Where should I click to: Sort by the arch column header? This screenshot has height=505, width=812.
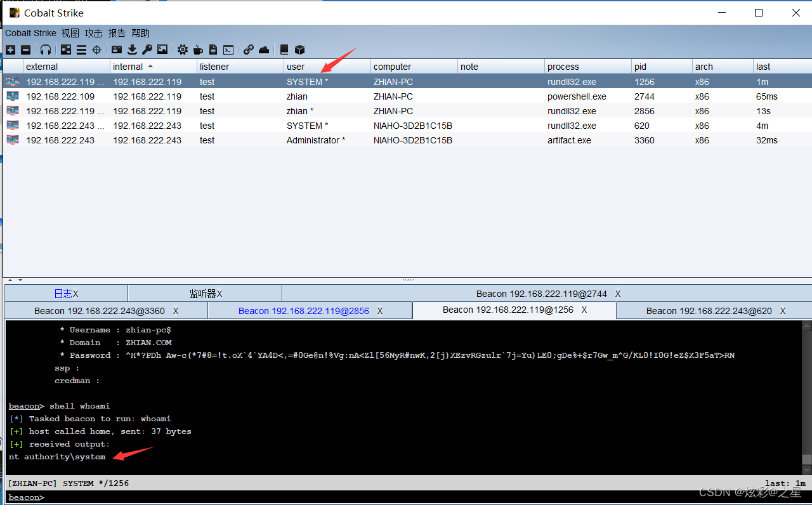[x=723, y=66]
